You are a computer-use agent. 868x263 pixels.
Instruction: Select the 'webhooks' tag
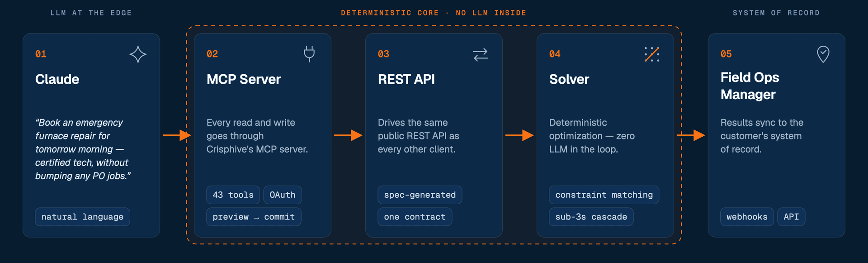747,217
